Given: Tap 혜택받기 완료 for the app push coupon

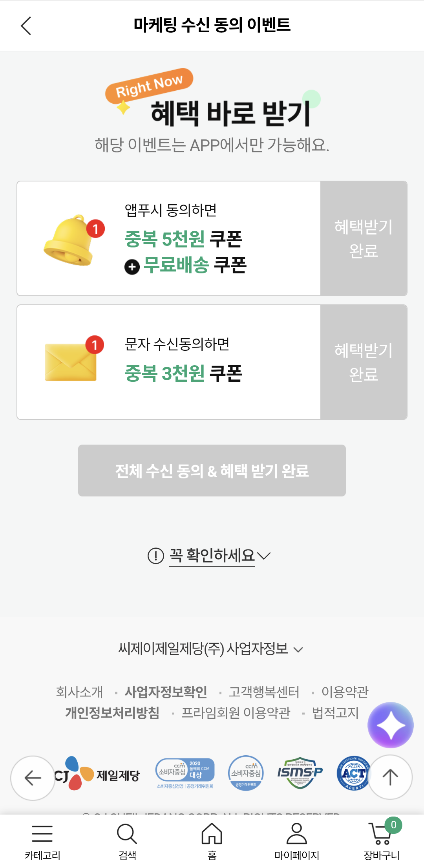Looking at the screenshot, I should pos(364,238).
